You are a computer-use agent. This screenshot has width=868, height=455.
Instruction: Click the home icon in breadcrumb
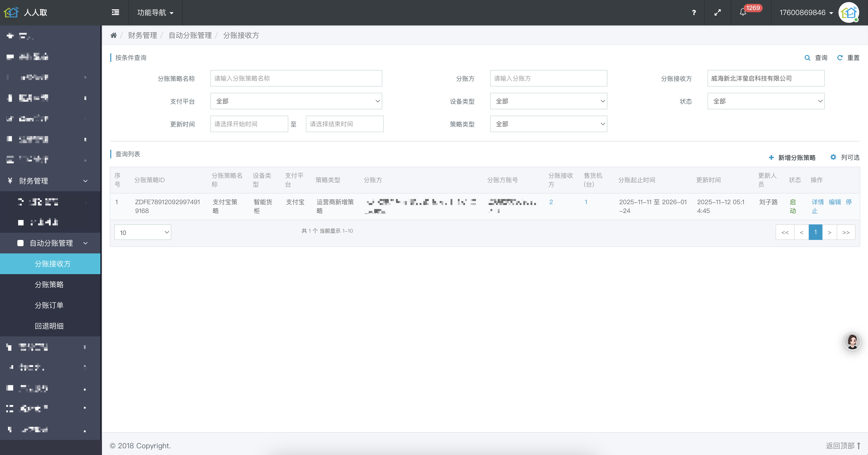[114, 35]
